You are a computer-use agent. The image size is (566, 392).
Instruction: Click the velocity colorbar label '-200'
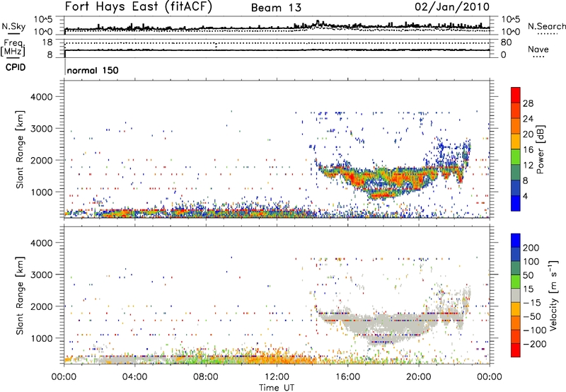[534, 344]
